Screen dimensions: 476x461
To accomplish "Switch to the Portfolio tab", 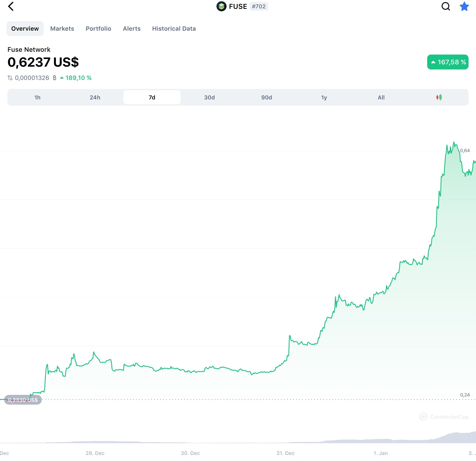I will tap(98, 29).
